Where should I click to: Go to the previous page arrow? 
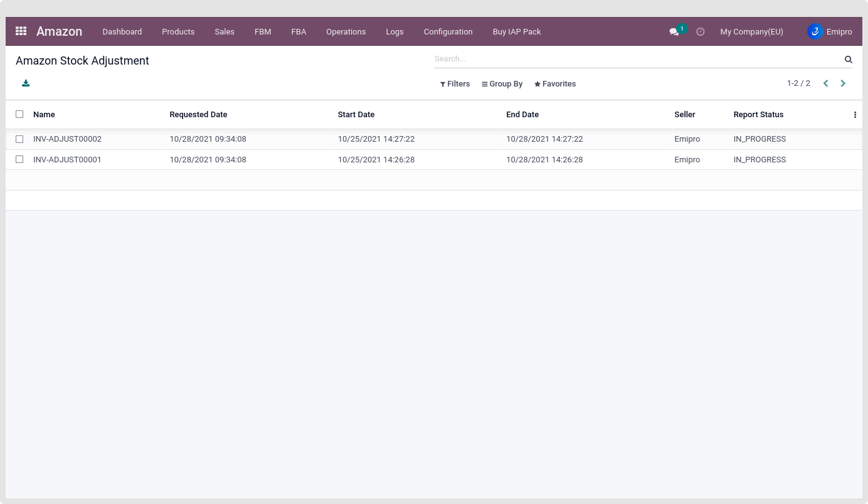click(826, 83)
